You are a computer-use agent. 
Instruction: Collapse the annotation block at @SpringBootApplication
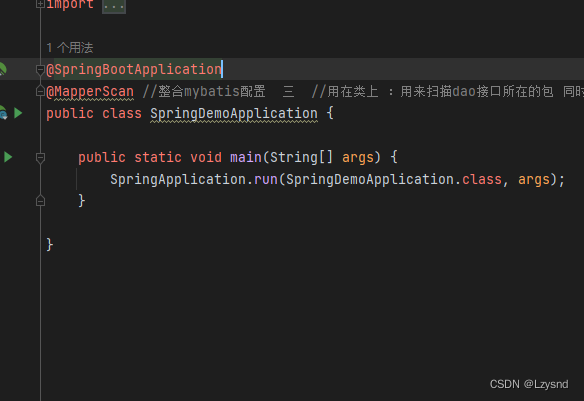point(40,69)
